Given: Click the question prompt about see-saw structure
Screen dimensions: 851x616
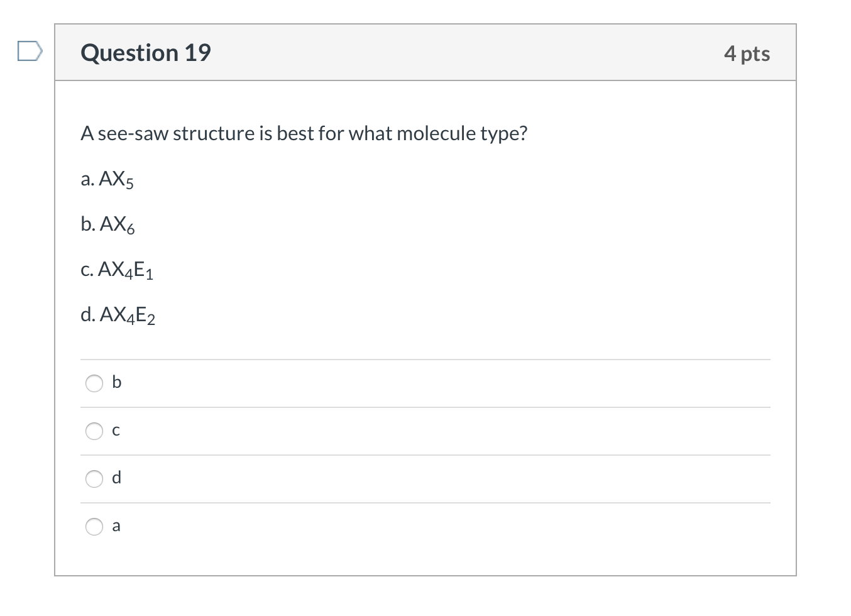Looking at the screenshot, I should coord(304,133).
